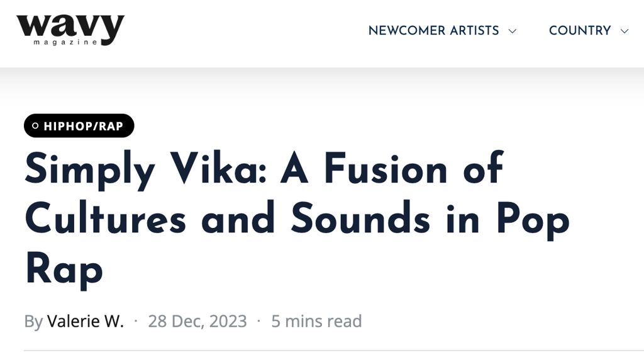The image size is (644, 352).
Task: Expand the Newcomer Artists chevron arrow
Action: [513, 31]
